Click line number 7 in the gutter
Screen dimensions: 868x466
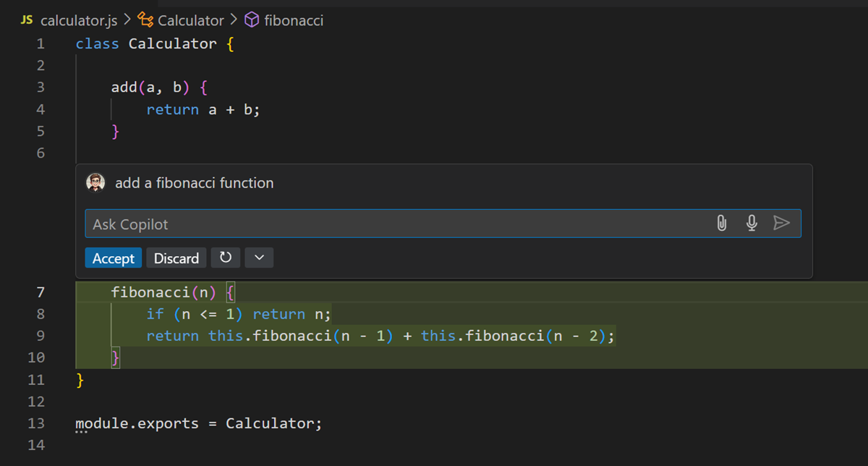tap(40, 292)
